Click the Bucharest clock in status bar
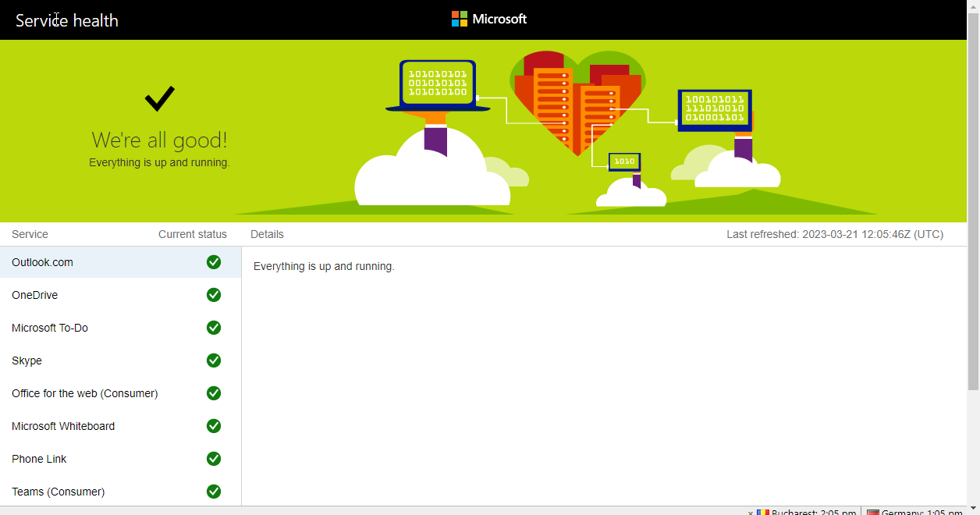Image resolution: width=980 pixels, height=515 pixels. click(x=808, y=512)
